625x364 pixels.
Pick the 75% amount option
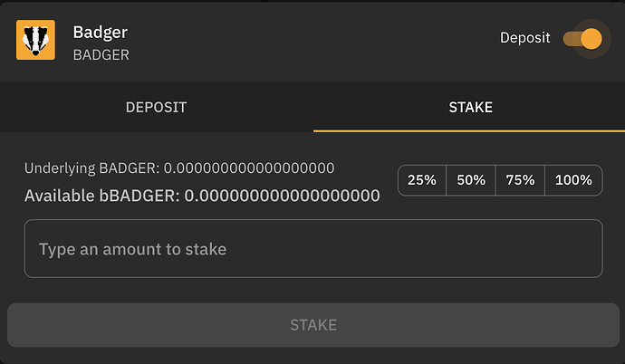pyautogui.click(x=520, y=179)
